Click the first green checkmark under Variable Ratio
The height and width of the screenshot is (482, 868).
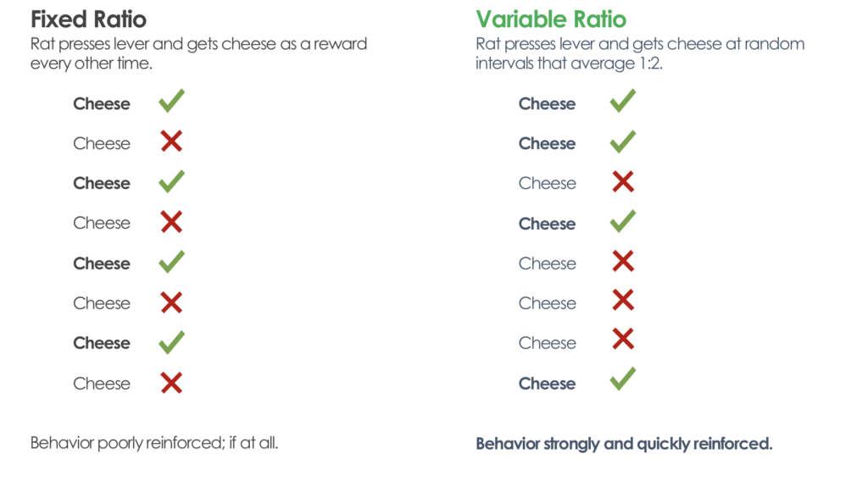pos(623,101)
